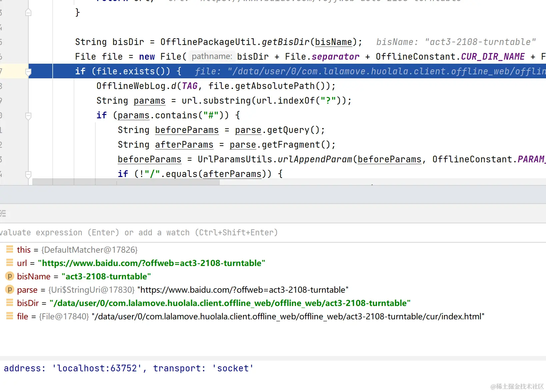Screen dimensions: 546x392
Task: Click variables panel list view icon
Action: tap(3, 214)
